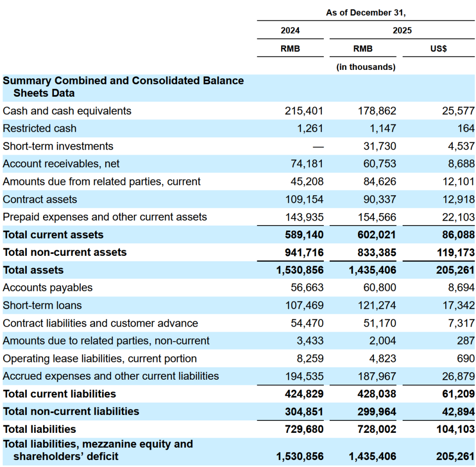Screen dimensions: 476x467
Task: Click the Short-term loans label
Action: 42,305
